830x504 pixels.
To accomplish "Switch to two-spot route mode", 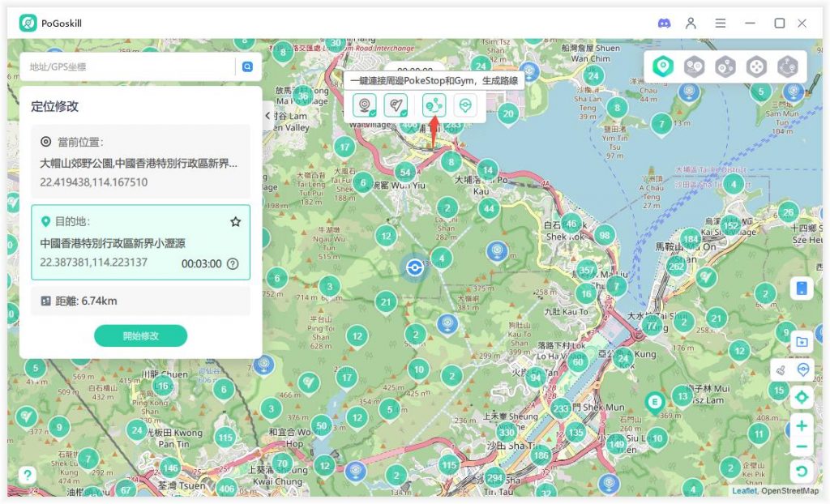I will pos(694,66).
